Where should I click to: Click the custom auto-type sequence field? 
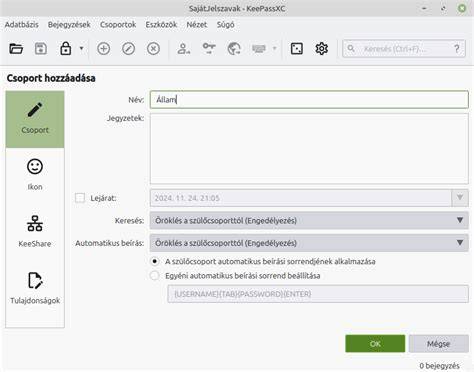[318, 294]
